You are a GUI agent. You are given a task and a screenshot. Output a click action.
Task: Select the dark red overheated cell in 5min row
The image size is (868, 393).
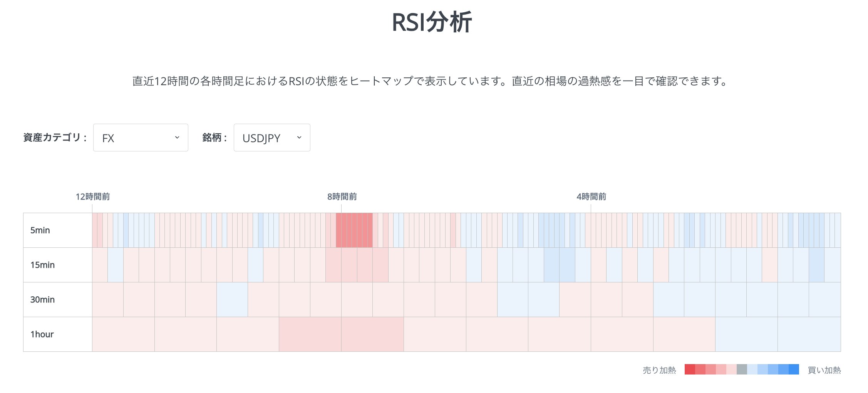[354, 230]
